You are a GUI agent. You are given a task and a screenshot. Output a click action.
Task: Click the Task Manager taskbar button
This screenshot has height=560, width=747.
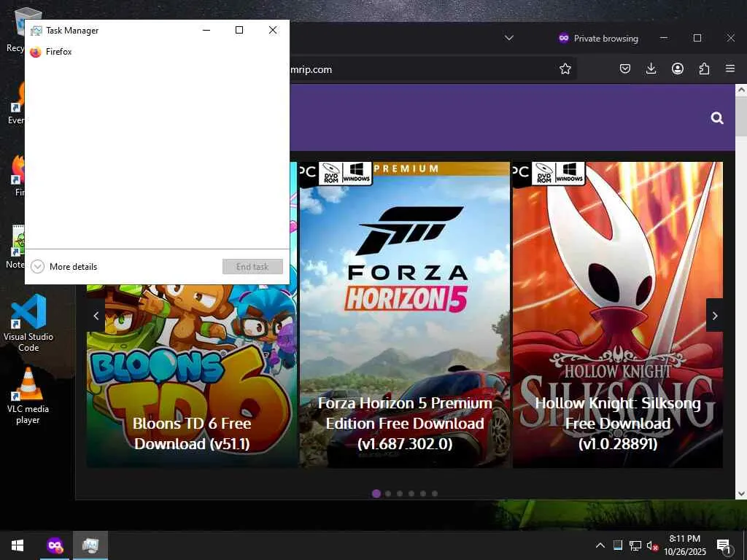pyautogui.click(x=90, y=545)
